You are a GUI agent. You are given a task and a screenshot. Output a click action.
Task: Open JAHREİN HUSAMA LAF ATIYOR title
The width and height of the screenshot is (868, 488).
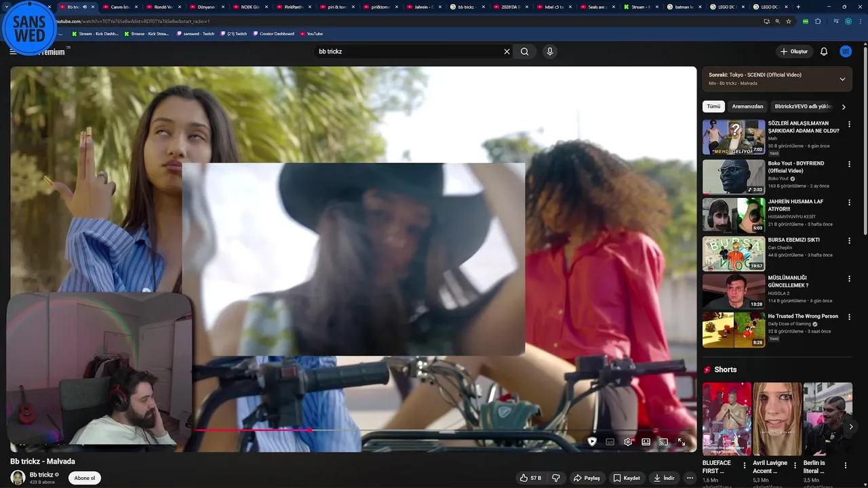coord(795,205)
